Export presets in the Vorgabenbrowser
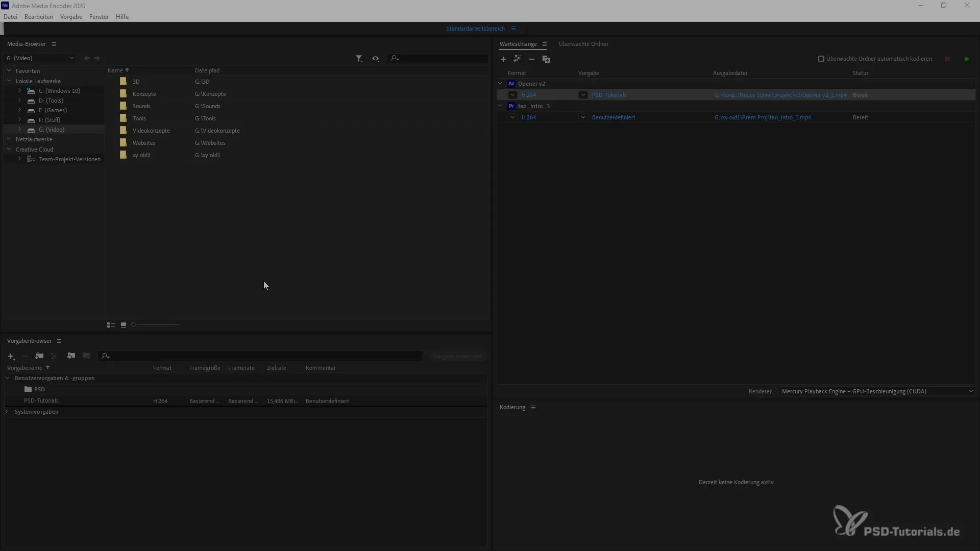The height and width of the screenshot is (551, 980). point(86,356)
